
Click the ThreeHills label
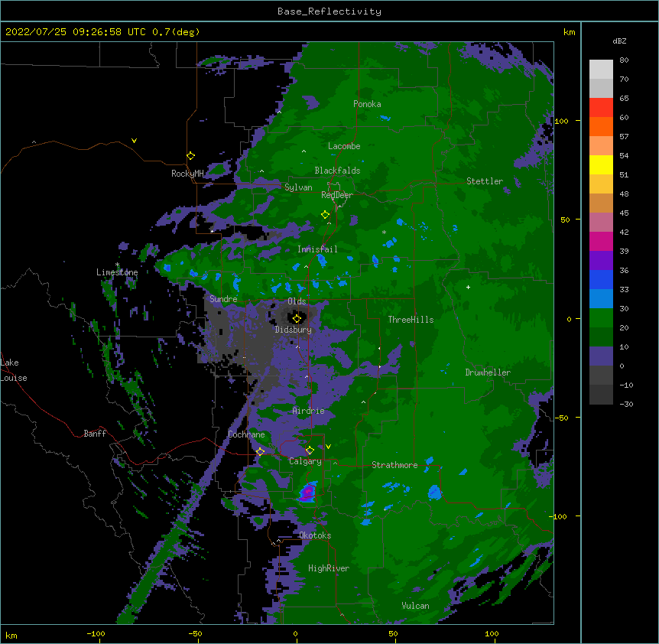click(411, 320)
